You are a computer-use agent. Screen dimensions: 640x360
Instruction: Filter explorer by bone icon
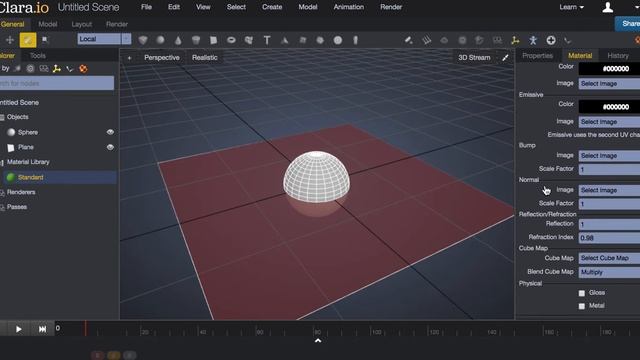(70, 69)
